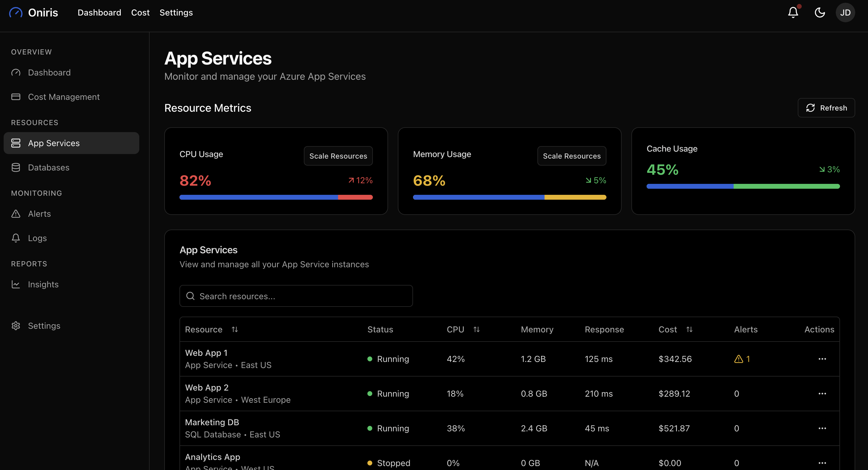Open the JD user avatar menu
Viewport: 868px width, 470px height.
845,12
